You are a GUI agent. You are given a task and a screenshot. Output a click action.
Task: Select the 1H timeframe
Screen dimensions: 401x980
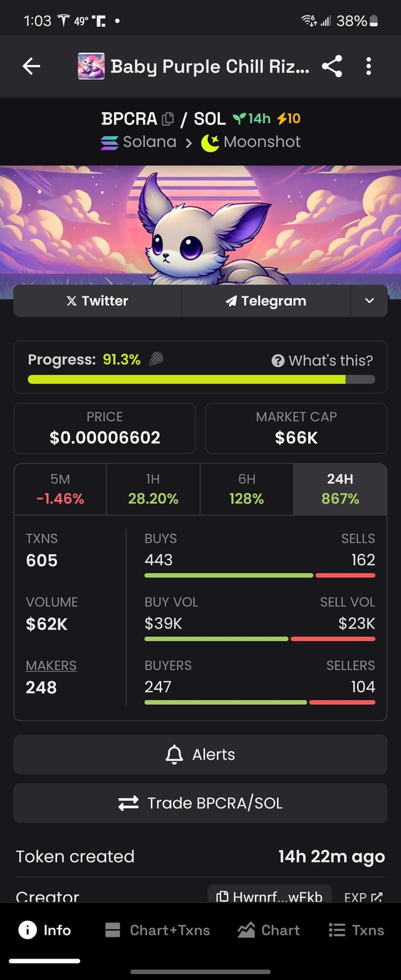click(x=153, y=489)
